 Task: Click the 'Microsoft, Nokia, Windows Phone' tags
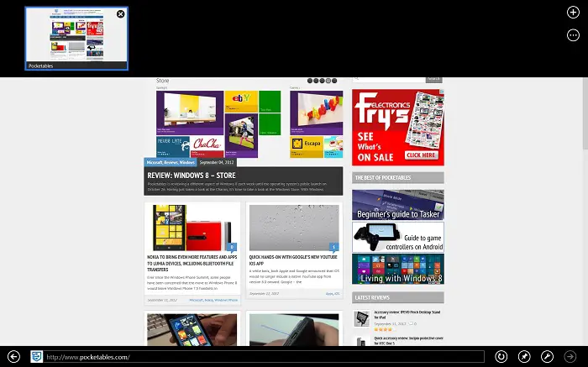tap(213, 301)
